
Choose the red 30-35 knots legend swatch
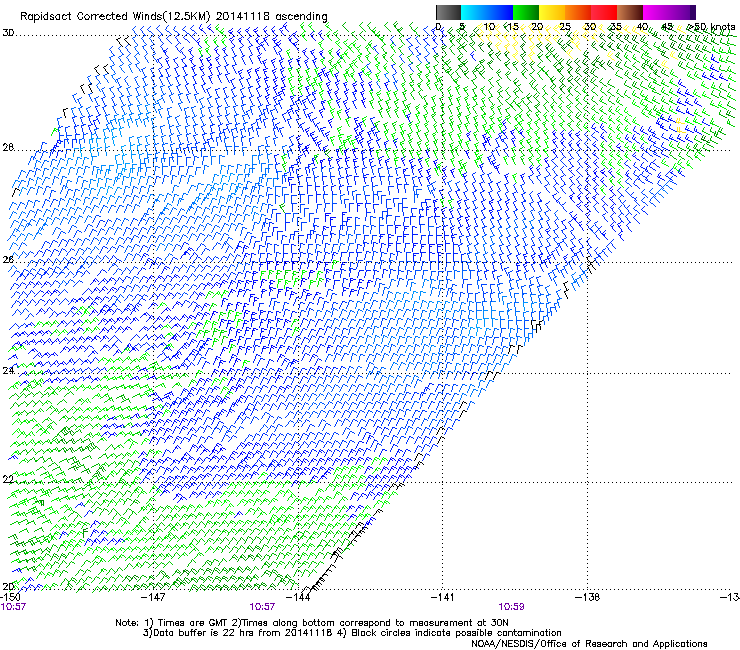click(x=604, y=12)
